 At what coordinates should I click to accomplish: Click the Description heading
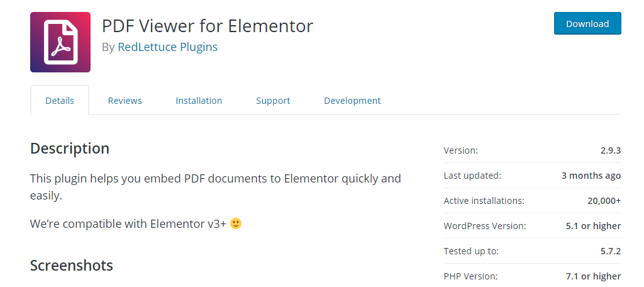[x=70, y=149]
